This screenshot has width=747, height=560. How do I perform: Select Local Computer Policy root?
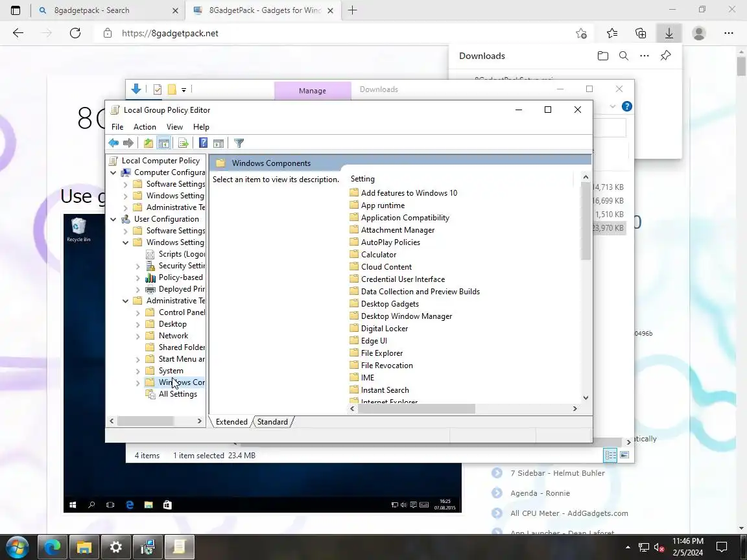click(161, 161)
